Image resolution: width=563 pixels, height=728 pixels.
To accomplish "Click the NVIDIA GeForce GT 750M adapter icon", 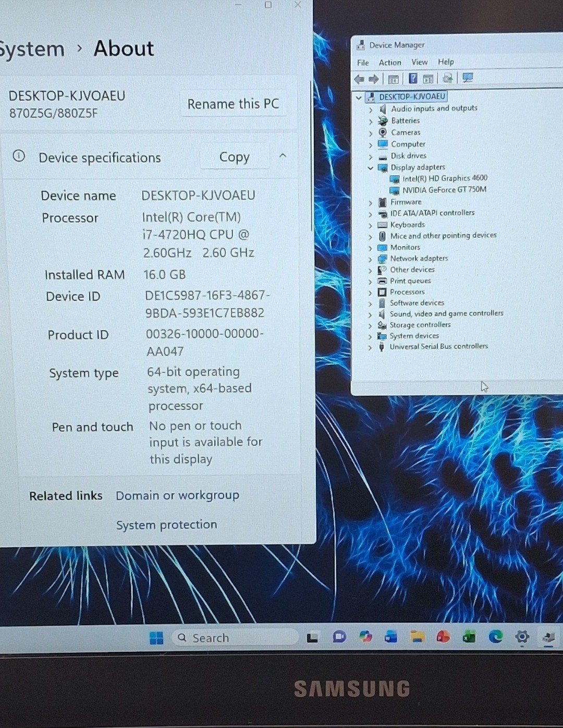I will click(395, 190).
